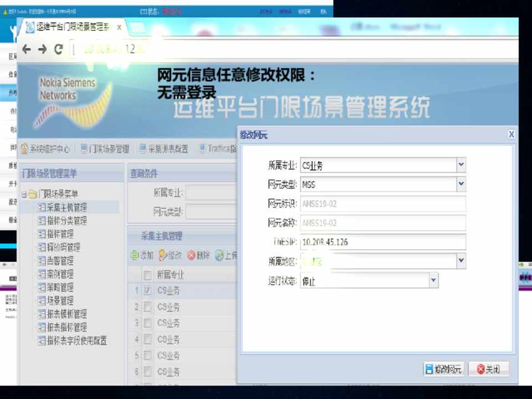
Task: Open the 门限场景管理 menu
Action: [x=104, y=149]
